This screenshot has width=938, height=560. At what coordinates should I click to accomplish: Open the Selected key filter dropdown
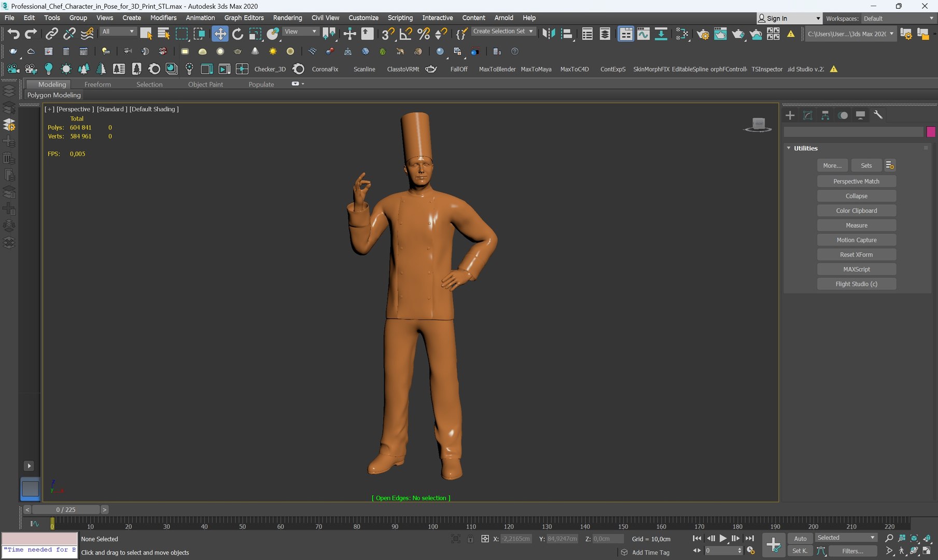(x=846, y=538)
